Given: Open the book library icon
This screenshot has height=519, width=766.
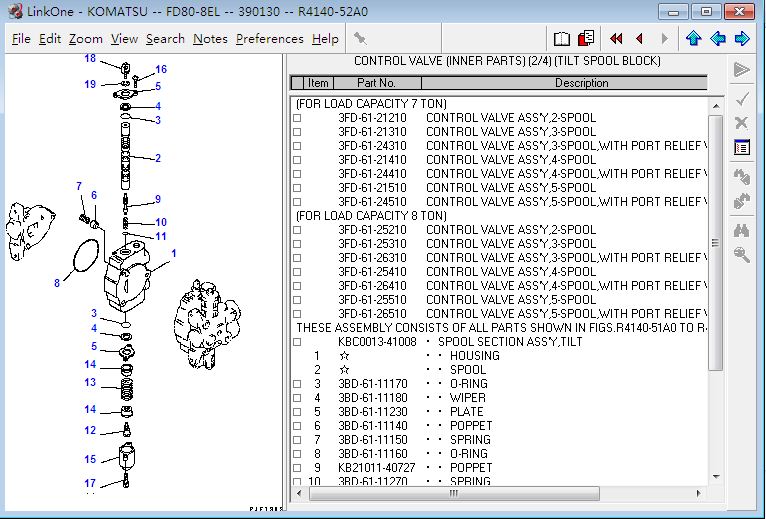Looking at the screenshot, I should [562, 39].
